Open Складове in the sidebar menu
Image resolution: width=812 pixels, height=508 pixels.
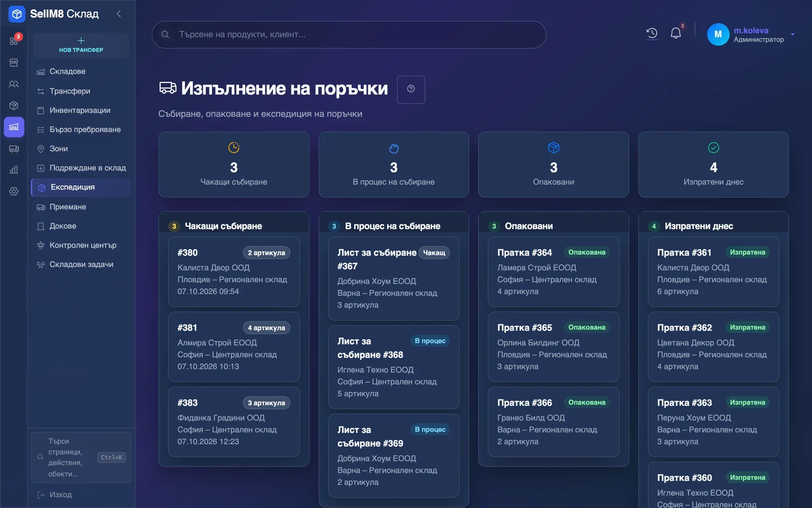(x=81, y=72)
